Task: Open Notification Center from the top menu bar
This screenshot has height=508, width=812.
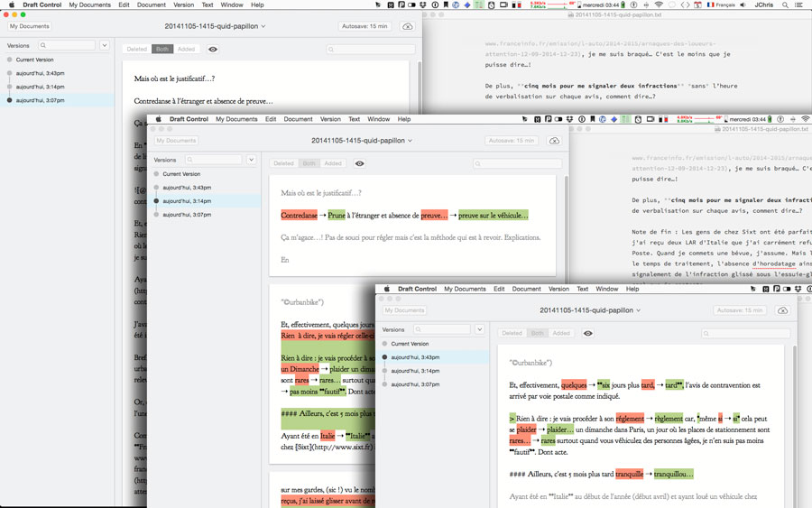Action: [803, 5]
